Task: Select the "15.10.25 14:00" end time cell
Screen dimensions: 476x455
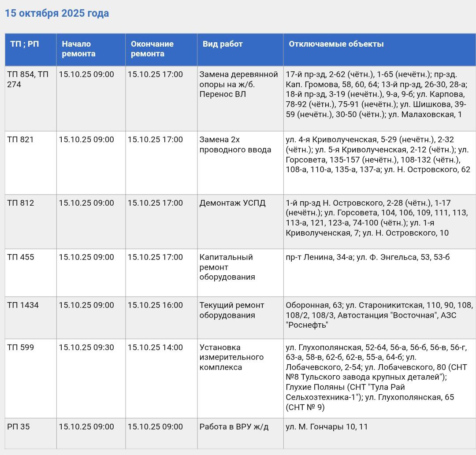Action: [155, 348]
